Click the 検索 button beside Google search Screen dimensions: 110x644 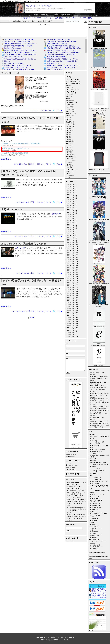pos(85,21)
